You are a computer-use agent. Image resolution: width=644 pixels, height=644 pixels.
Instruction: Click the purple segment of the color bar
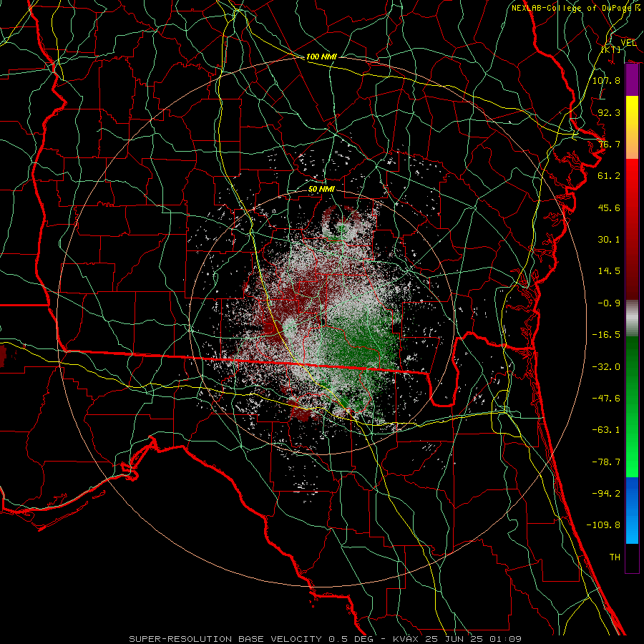(x=632, y=80)
